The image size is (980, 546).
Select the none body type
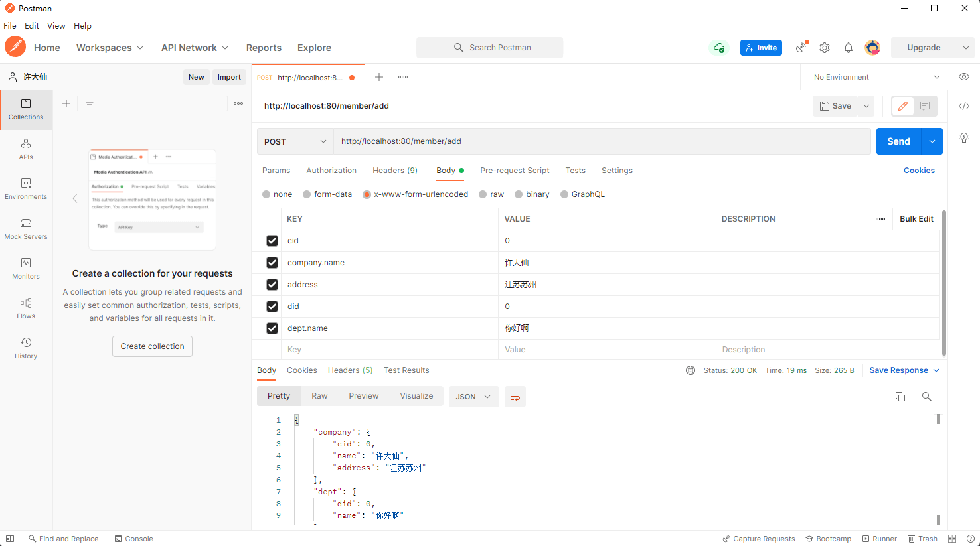266,194
